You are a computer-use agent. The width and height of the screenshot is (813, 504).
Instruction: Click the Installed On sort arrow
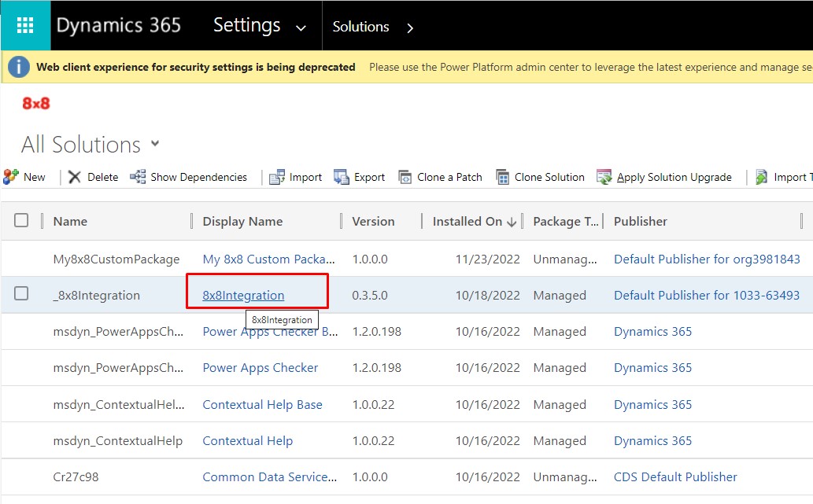click(x=512, y=223)
